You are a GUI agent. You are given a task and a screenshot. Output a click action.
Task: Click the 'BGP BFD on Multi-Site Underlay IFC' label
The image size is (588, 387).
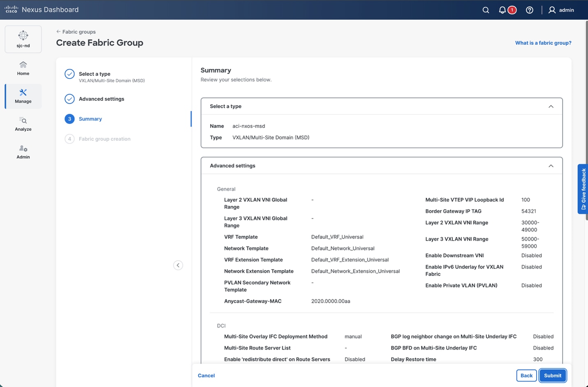[434, 348]
